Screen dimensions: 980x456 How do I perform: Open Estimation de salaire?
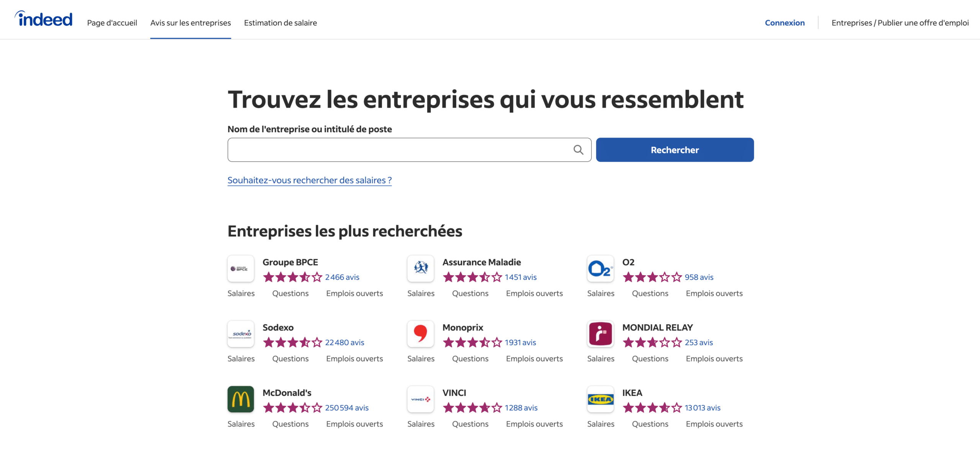[x=281, y=23]
